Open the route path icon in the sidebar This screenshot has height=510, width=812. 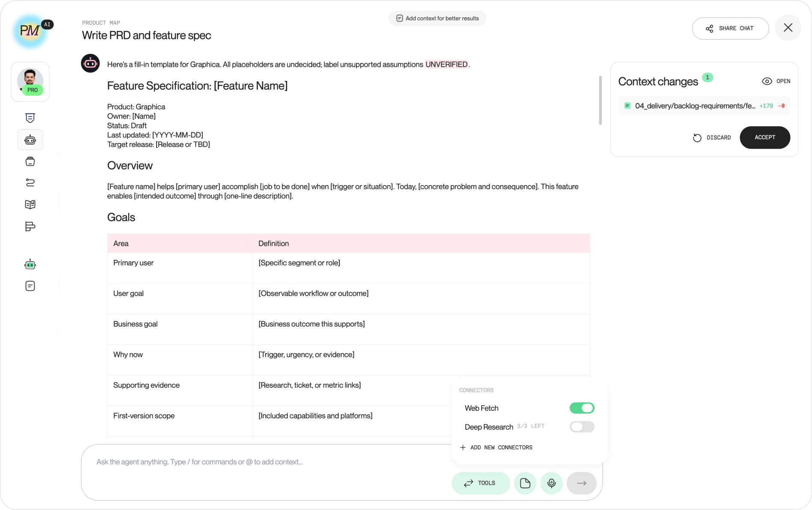pyautogui.click(x=30, y=183)
